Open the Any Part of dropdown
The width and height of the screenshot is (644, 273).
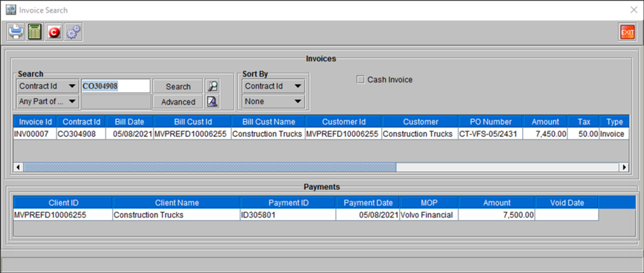(x=47, y=101)
